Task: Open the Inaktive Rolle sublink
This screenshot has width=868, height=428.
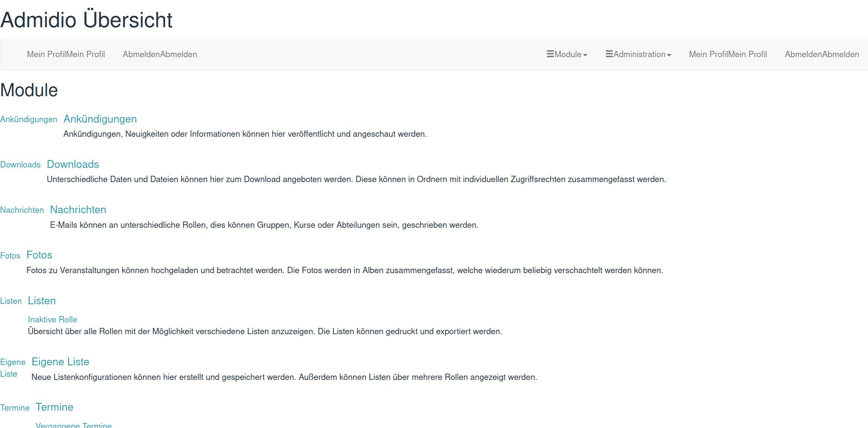Action: pos(52,320)
